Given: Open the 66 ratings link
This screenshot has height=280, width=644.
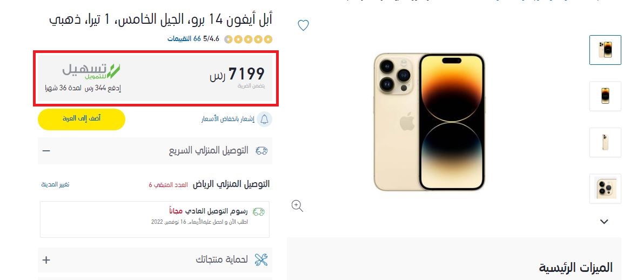Looking at the screenshot, I should click(184, 39).
